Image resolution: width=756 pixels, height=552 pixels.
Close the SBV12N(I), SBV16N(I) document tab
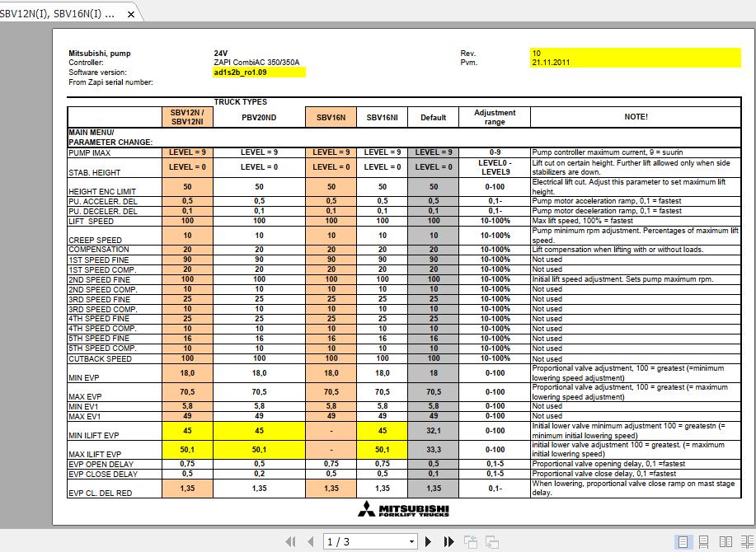pyautogui.click(x=132, y=14)
